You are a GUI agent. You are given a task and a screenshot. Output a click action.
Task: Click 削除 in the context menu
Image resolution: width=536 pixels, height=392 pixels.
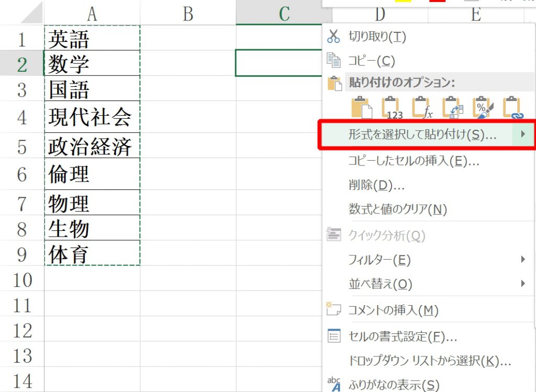coord(376,185)
